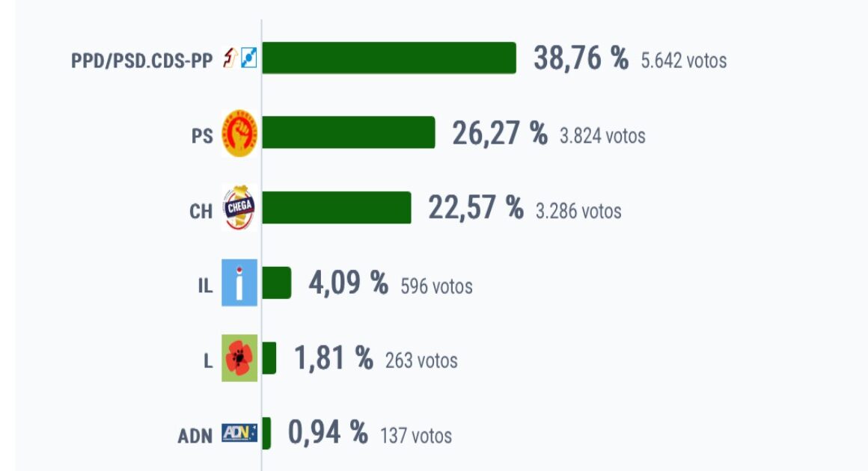The width and height of the screenshot is (868, 471).
Task: Click the PPD/PSD.CDS-PP party label
Action: (x=141, y=61)
